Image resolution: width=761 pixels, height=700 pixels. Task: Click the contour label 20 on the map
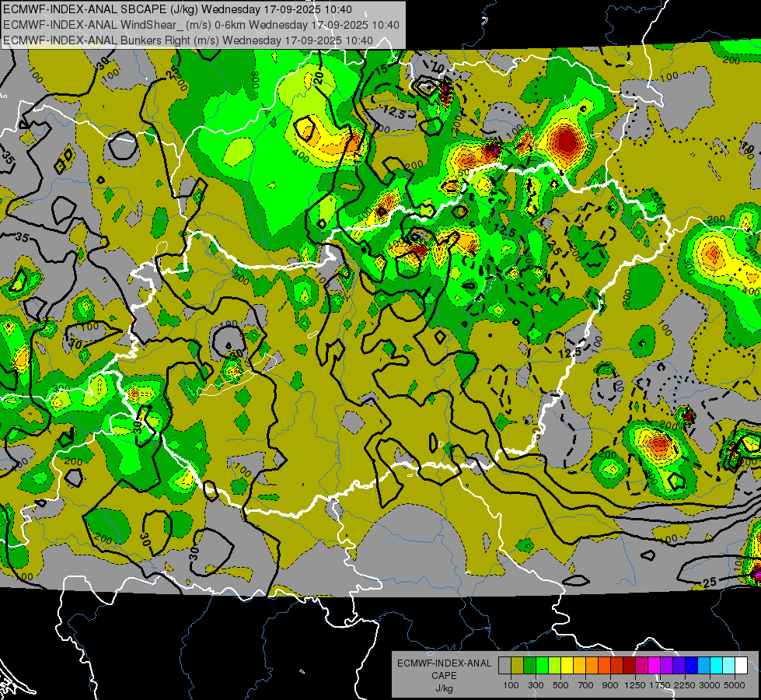click(319, 78)
